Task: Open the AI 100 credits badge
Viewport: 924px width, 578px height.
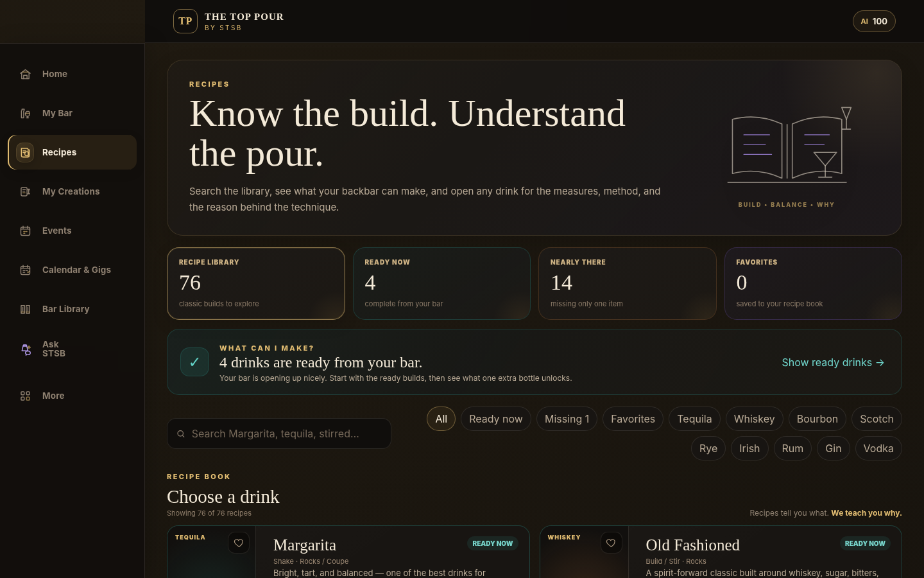Action: [874, 21]
